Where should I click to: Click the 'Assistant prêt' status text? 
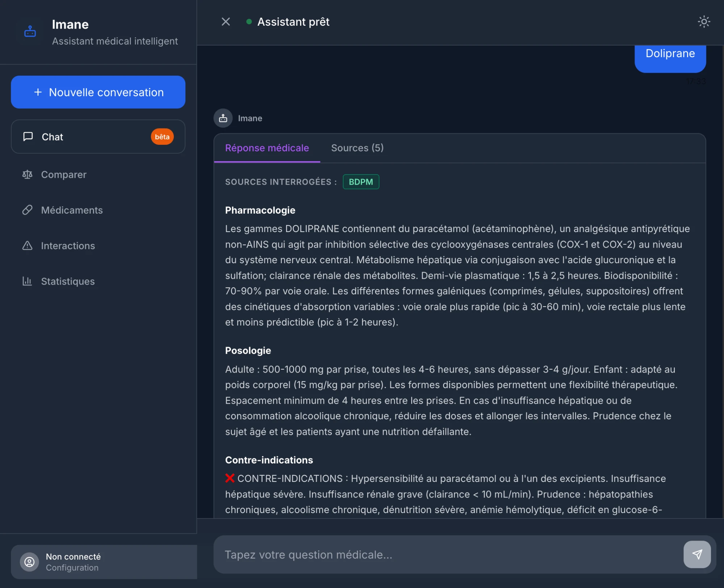coord(293,22)
